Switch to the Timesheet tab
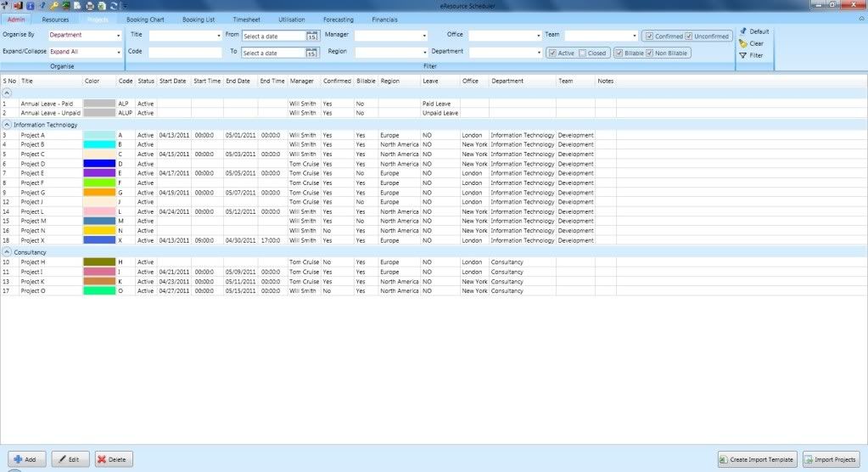This screenshot has width=868, height=472. pyautogui.click(x=246, y=20)
